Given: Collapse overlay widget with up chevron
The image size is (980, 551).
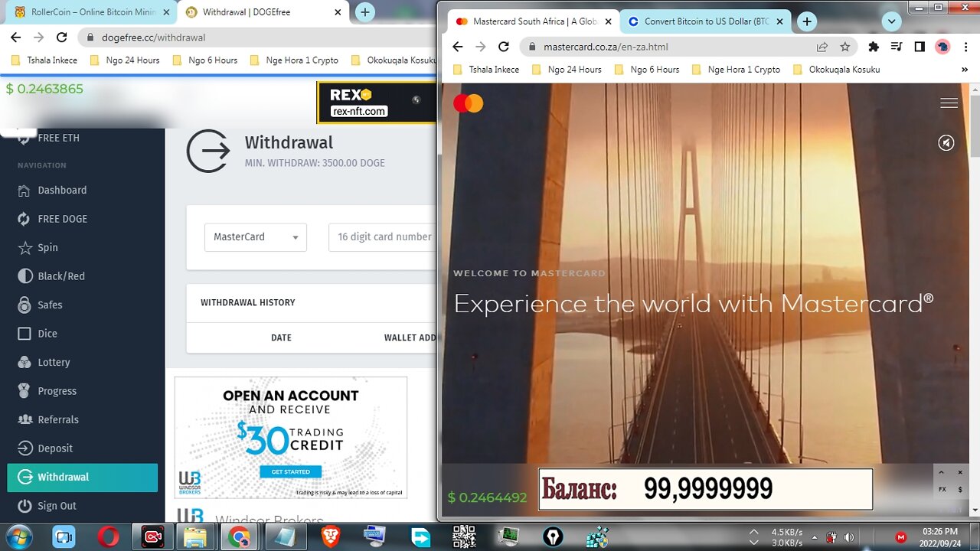Looking at the screenshot, I should click(x=942, y=473).
